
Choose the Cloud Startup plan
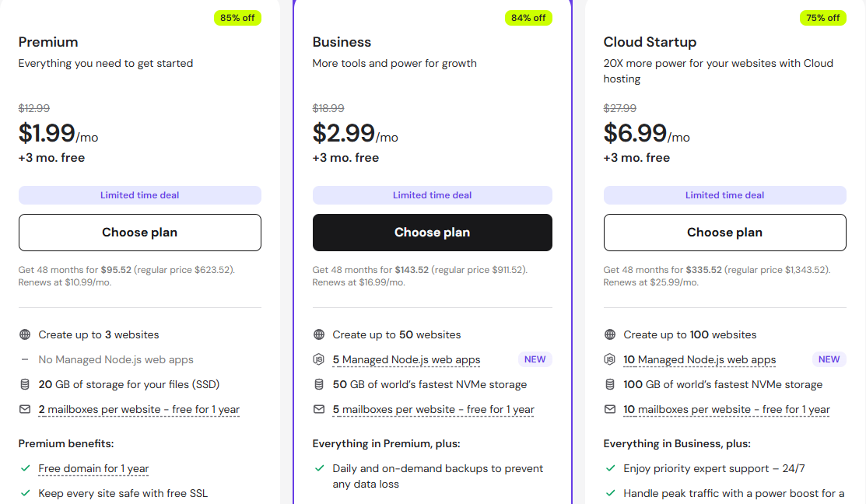pos(725,233)
